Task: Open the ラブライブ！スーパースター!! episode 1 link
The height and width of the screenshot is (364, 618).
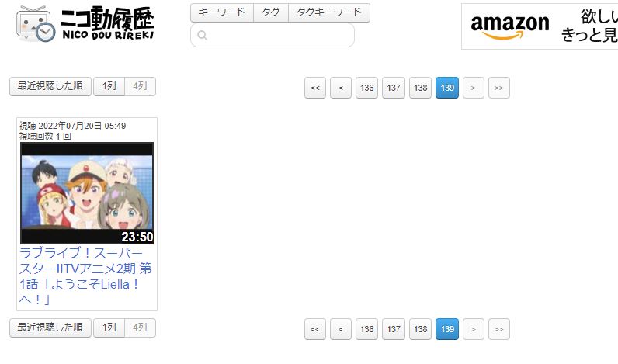Action: pos(85,276)
